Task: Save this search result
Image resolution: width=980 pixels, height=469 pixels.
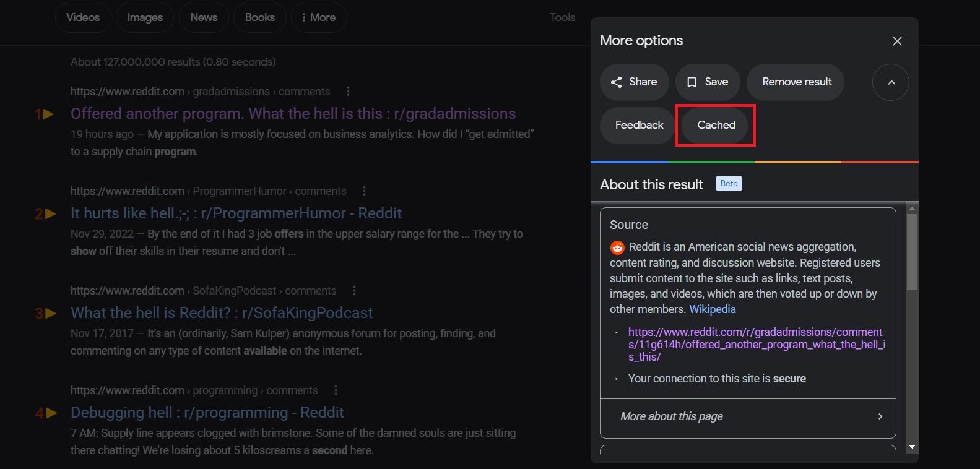Action: [708, 82]
